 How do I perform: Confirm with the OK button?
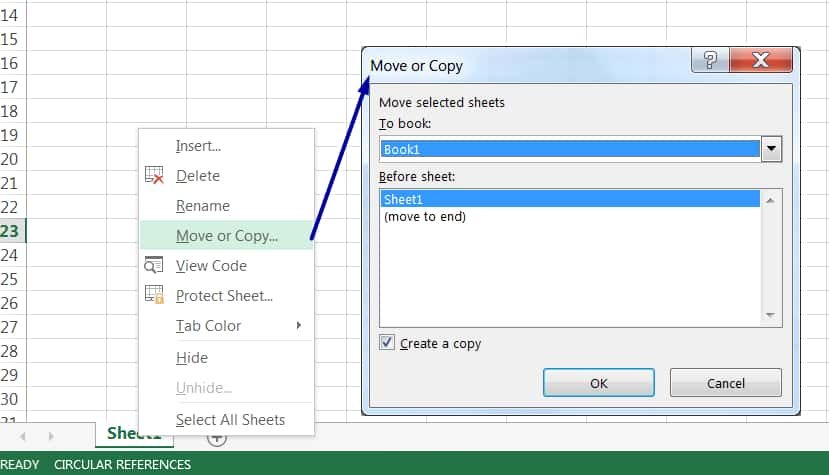pos(598,383)
